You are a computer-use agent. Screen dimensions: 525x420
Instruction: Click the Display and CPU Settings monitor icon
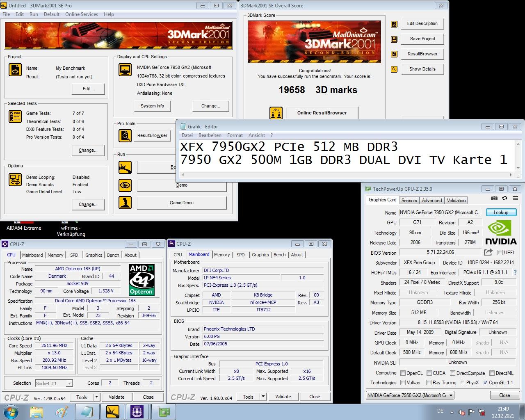point(125,70)
